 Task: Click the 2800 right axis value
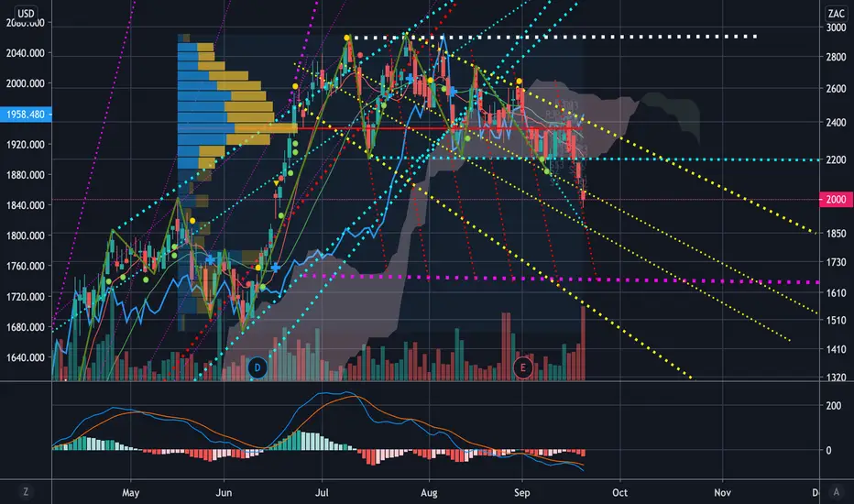pyautogui.click(x=836, y=57)
